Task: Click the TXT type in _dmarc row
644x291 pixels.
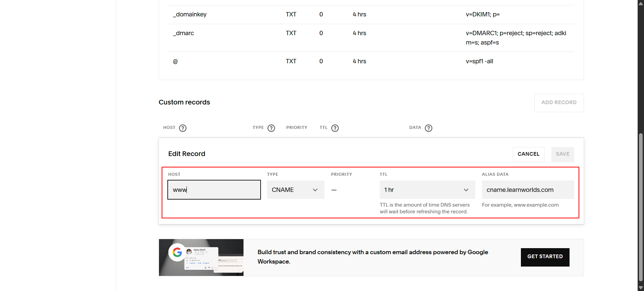Action: tap(291, 33)
